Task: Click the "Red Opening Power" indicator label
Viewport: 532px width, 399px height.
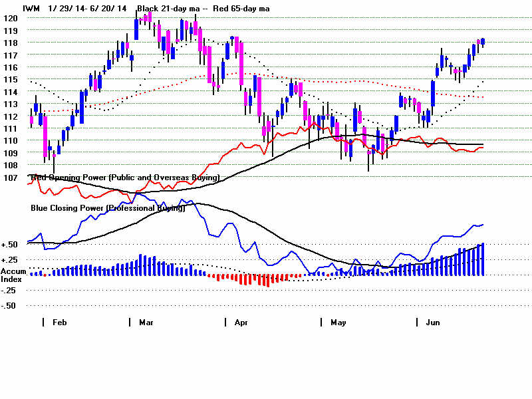Action: coord(125,178)
